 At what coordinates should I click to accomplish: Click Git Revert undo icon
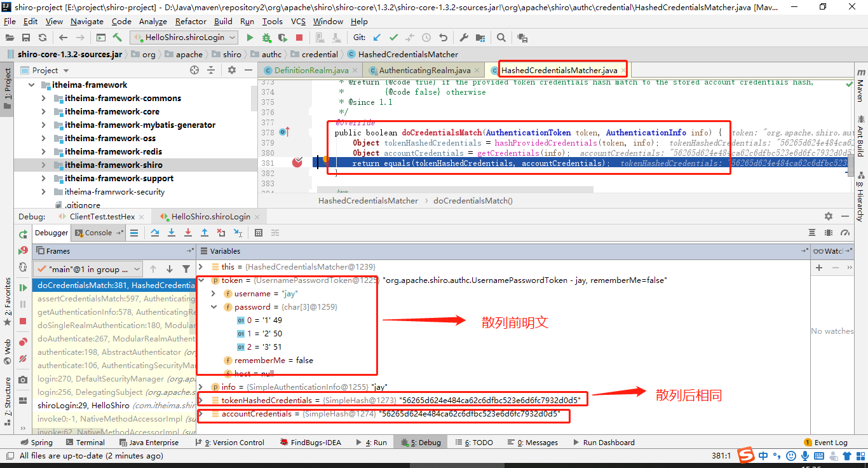point(443,38)
